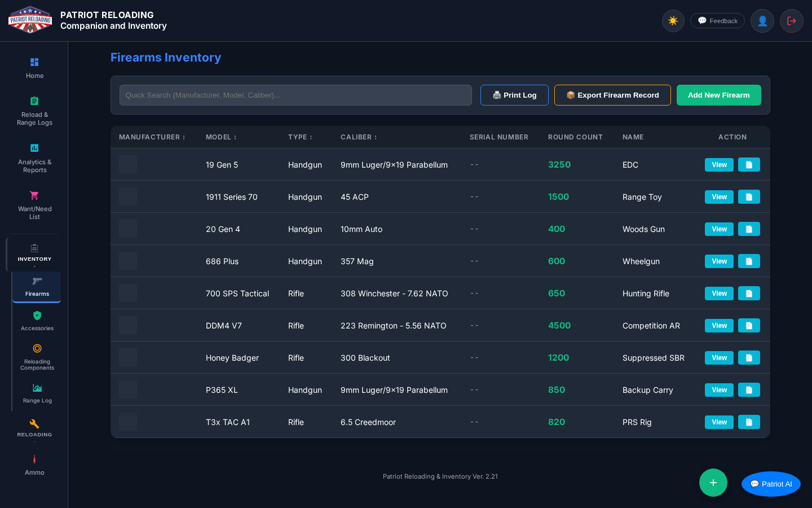Open document icon for 700 SPS Tactical

click(x=749, y=294)
